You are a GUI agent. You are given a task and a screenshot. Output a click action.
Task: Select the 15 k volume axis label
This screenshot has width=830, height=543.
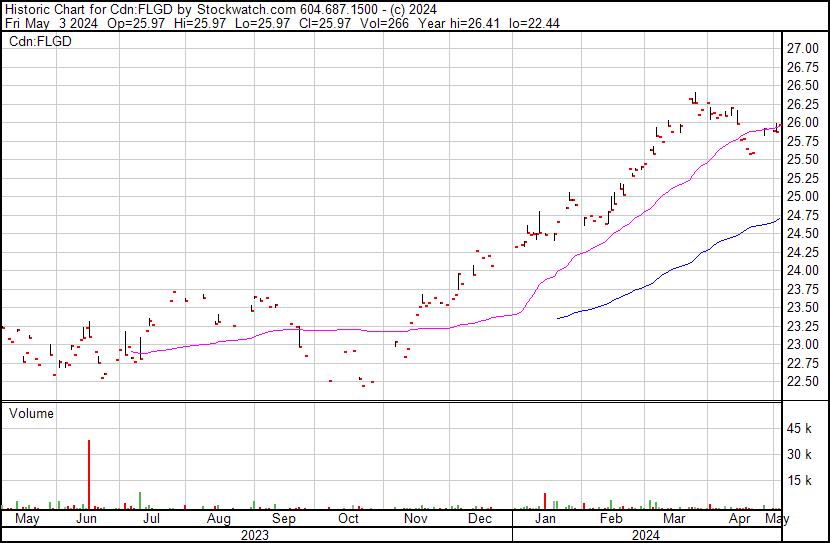pyautogui.click(x=801, y=481)
